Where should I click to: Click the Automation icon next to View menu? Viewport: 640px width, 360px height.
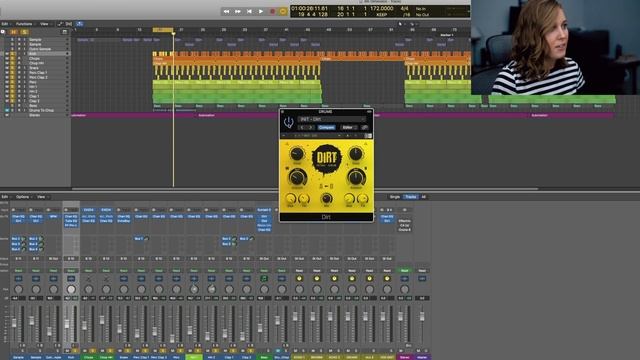point(60,24)
